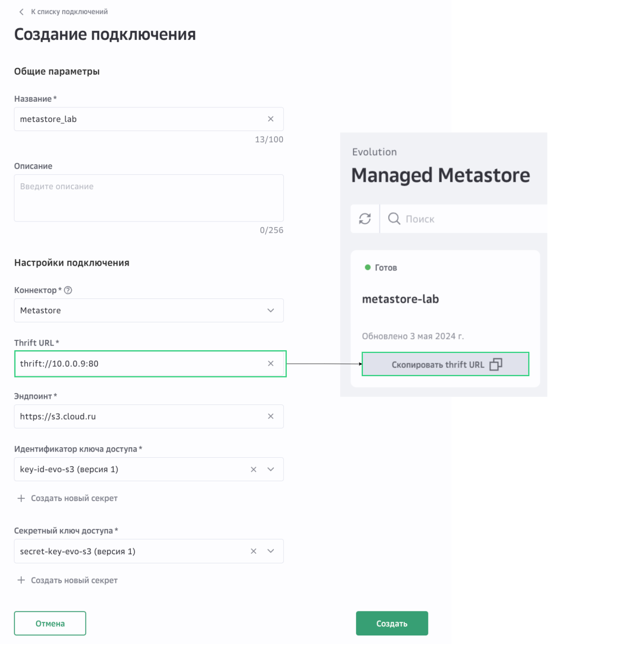Clear selected key-id-evo-s3 value
This screenshot has height=650, width=644.
point(253,469)
